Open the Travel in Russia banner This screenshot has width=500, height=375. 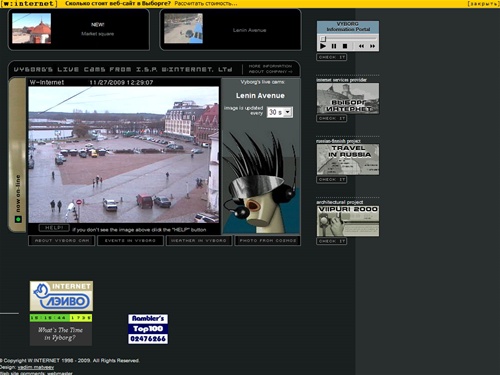point(348,159)
